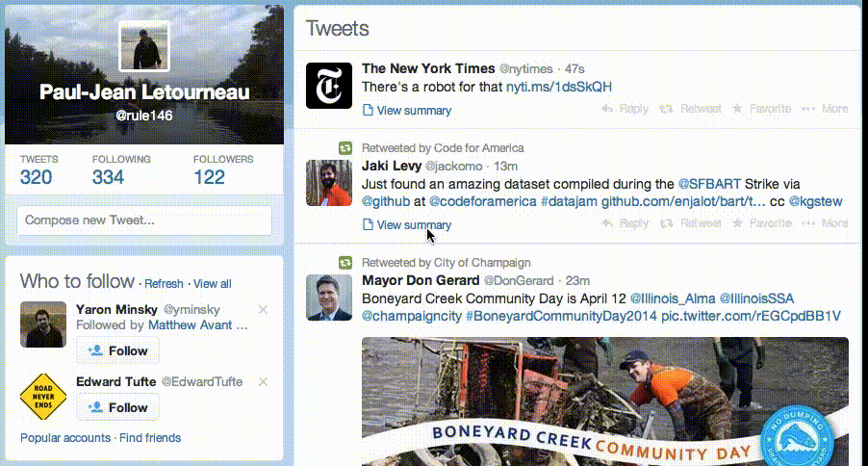The height and width of the screenshot is (466, 868).
Task: Click retweet icon beside Code for America
Action: click(345, 148)
